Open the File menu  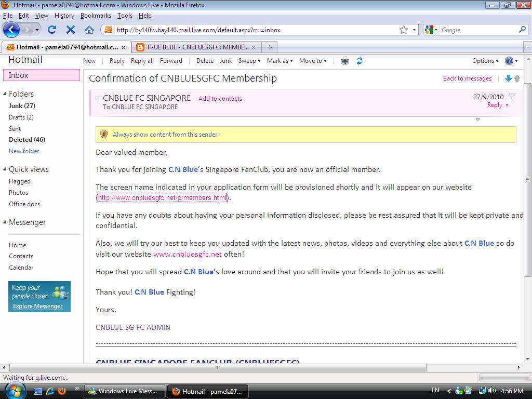[7, 16]
